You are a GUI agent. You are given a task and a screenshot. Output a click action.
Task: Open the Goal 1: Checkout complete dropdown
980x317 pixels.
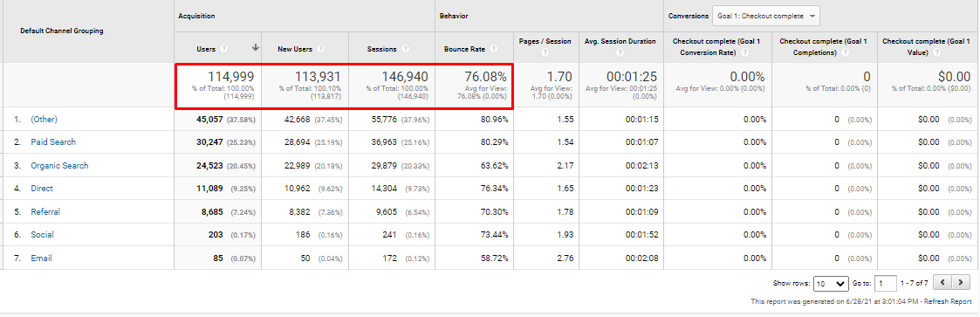[767, 16]
